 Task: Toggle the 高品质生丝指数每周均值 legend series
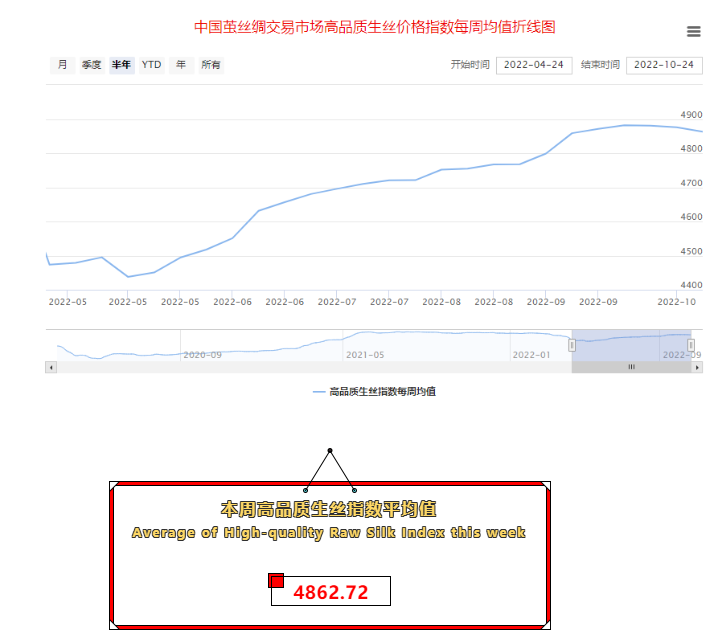point(373,392)
